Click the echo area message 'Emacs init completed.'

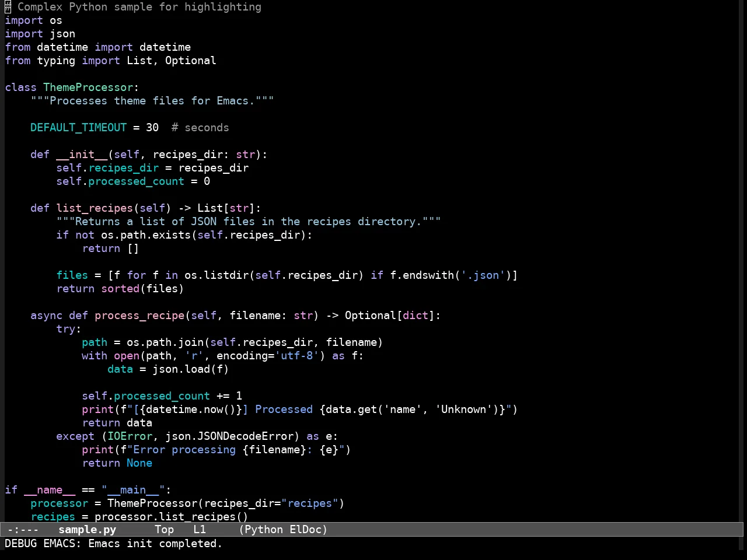click(x=155, y=544)
